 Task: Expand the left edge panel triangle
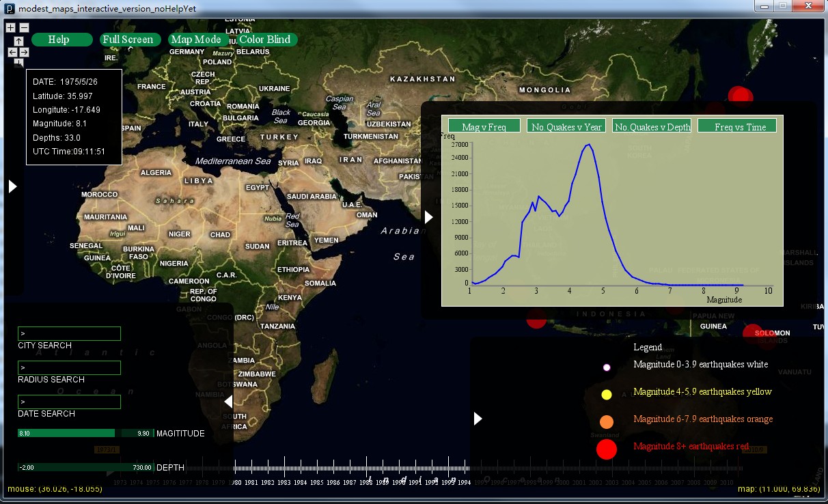pyautogui.click(x=12, y=186)
